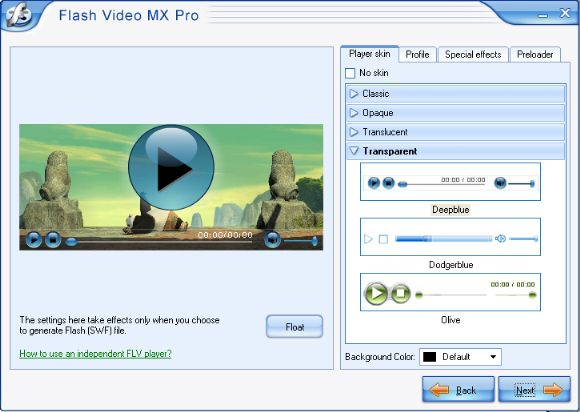Click speaker icon in Deepblue skin sample
This screenshot has width=580, height=412.
point(500,183)
